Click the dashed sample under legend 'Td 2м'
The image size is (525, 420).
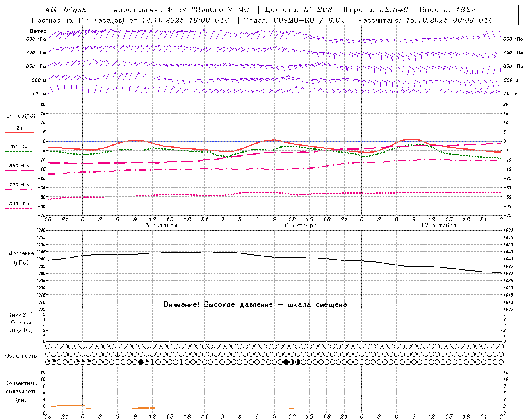click(x=18, y=152)
